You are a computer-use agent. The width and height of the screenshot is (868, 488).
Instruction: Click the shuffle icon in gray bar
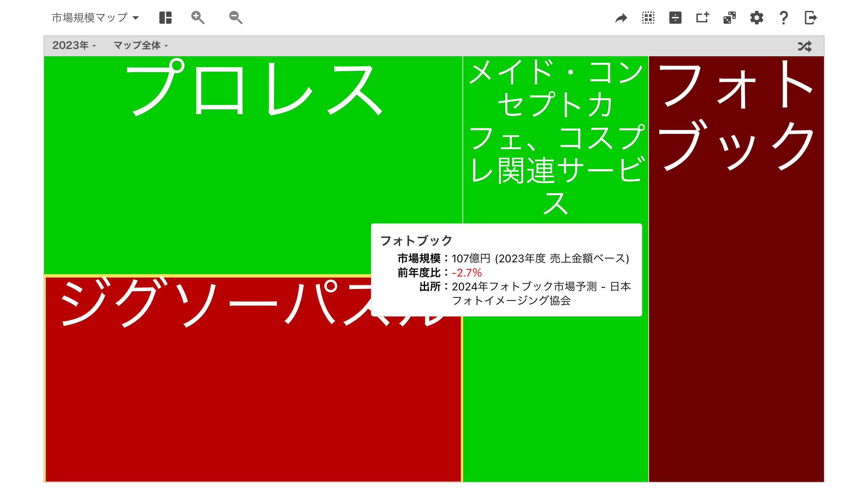click(x=805, y=46)
